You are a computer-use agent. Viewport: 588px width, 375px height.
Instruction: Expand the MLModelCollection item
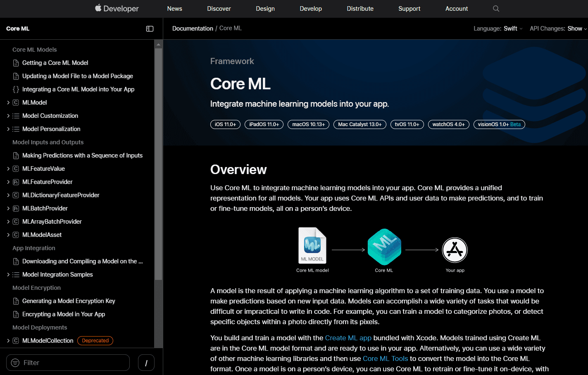coord(8,341)
